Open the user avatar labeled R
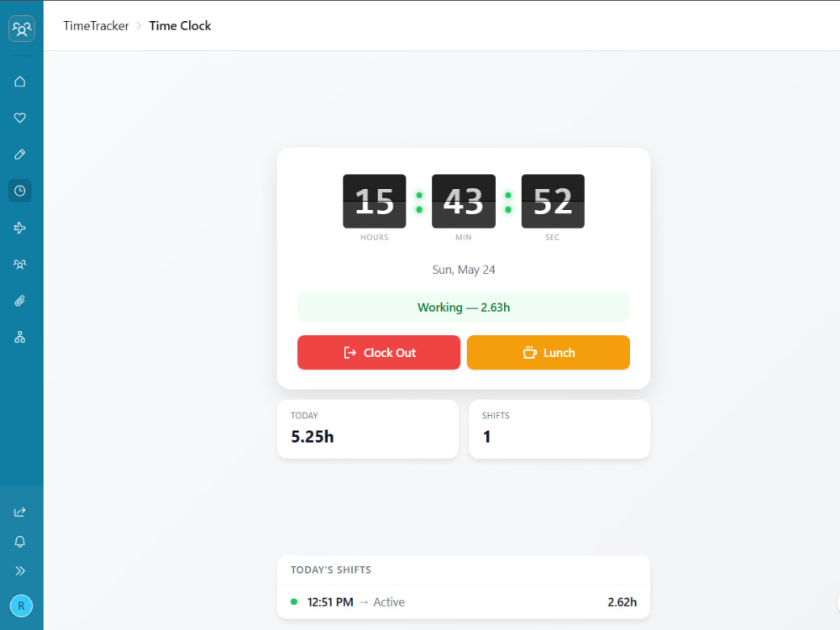Image resolution: width=840 pixels, height=630 pixels. (22, 606)
